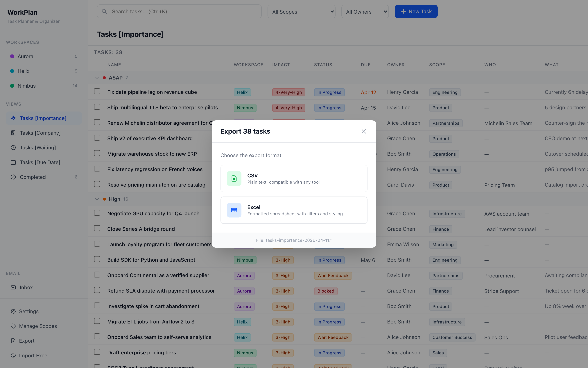Open the All Owners dropdown

(365, 11)
